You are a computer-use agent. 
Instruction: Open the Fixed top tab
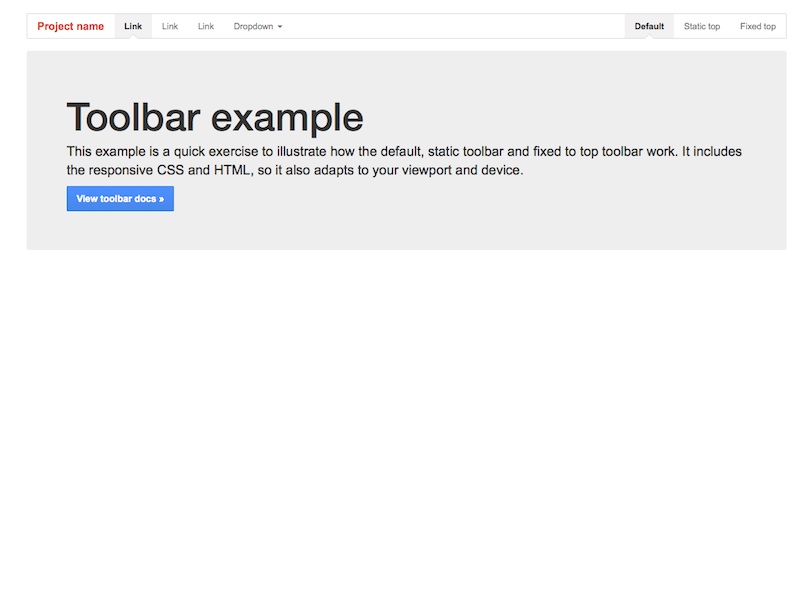(757, 26)
